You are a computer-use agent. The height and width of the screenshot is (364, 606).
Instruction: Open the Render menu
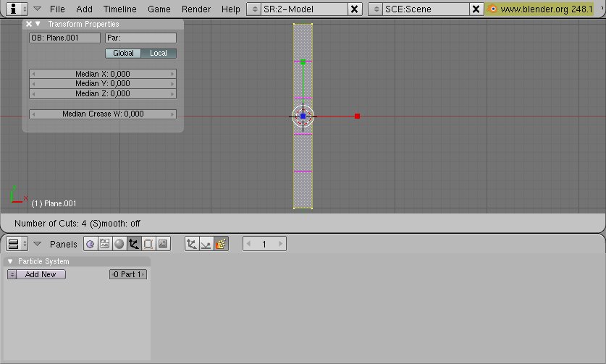point(196,9)
